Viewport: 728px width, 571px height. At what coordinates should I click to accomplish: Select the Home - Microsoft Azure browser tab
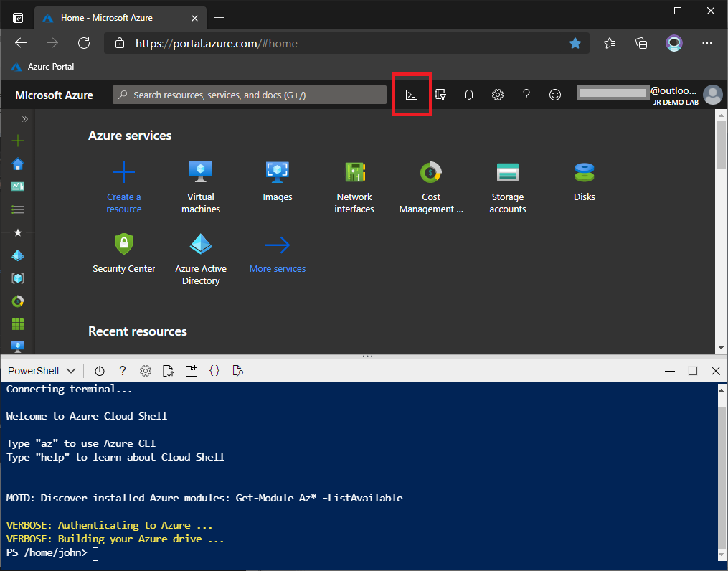pyautogui.click(x=115, y=17)
